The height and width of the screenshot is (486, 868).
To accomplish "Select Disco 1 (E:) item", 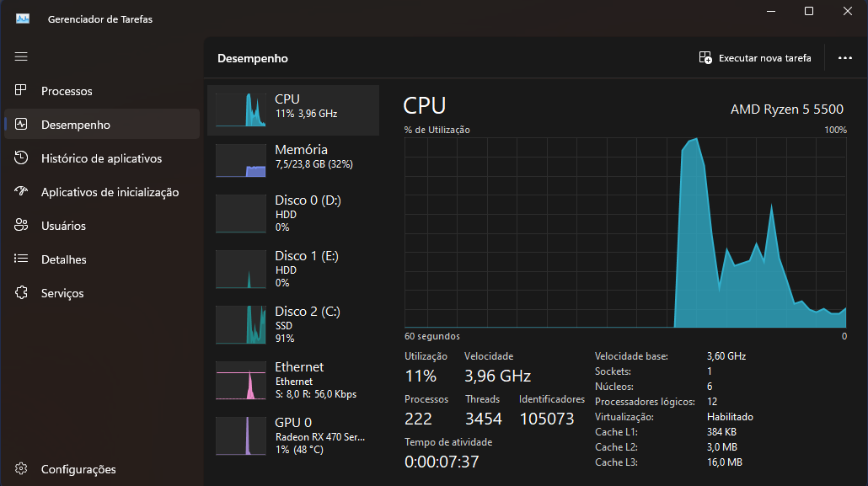I will (293, 269).
